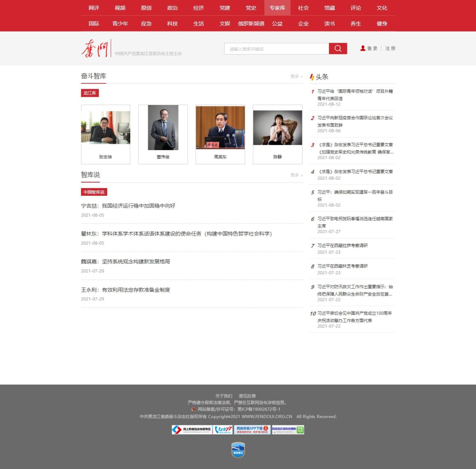Open article by 宁吉喆 on economy
The width and height of the screenshot is (476, 469).
[128, 206]
